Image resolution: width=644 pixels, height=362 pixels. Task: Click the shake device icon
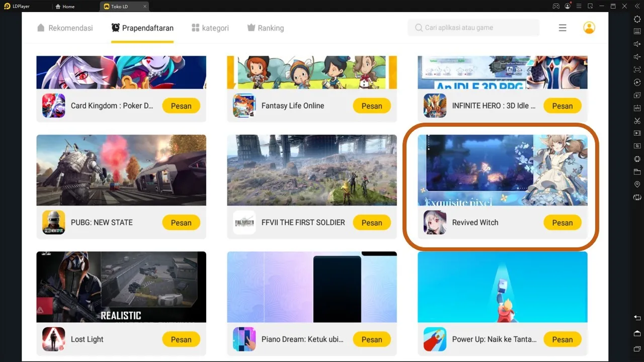point(637,159)
